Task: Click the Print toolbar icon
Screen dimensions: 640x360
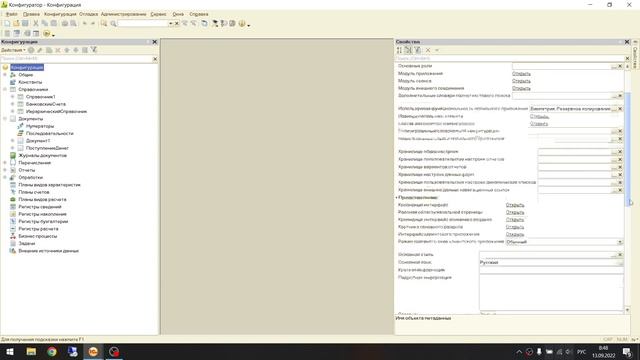Action: pyautogui.click(x=64, y=24)
